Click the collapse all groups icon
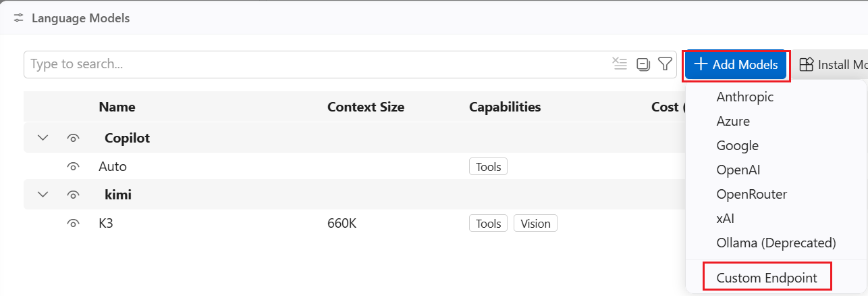Screen dimensions: 868x296 pos(643,64)
